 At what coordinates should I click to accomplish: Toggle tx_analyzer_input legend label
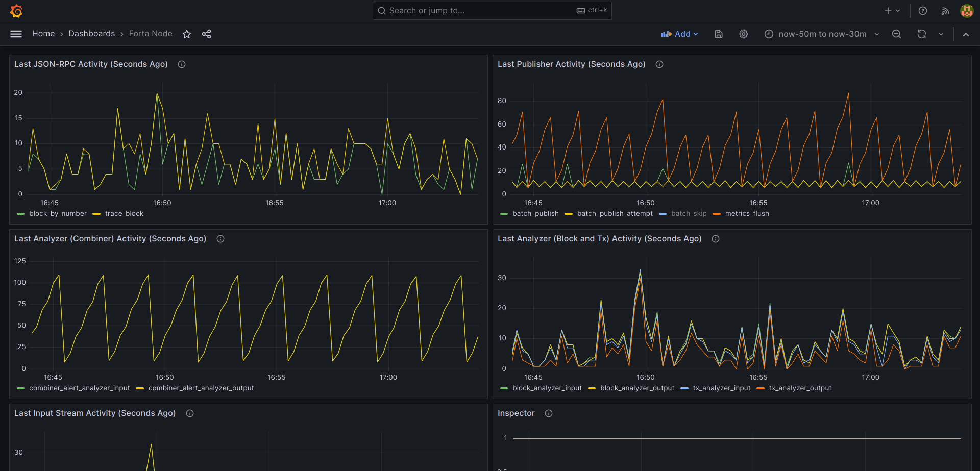(x=722, y=388)
